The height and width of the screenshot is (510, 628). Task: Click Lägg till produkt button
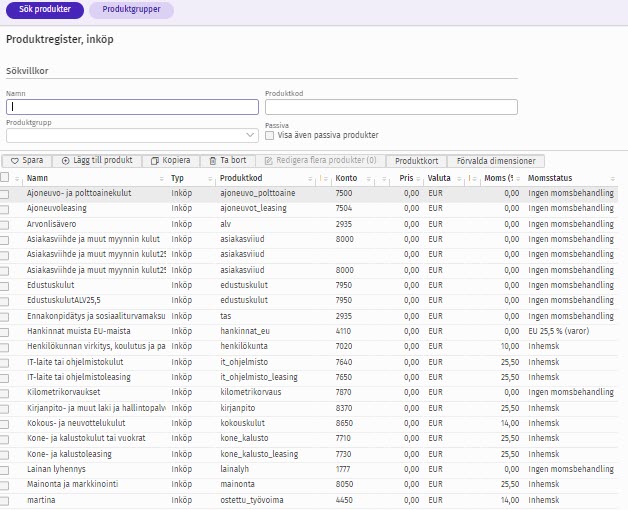(97, 161)
